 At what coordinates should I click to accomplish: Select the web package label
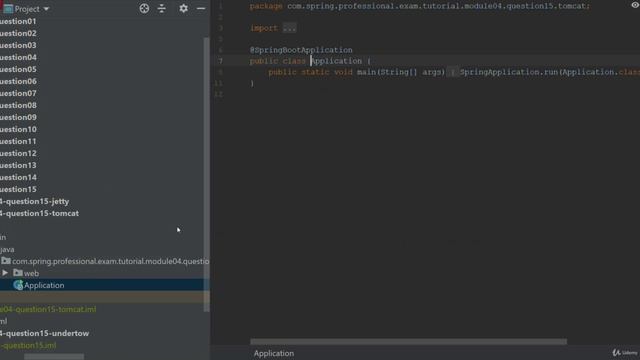[x=31, y=273]
